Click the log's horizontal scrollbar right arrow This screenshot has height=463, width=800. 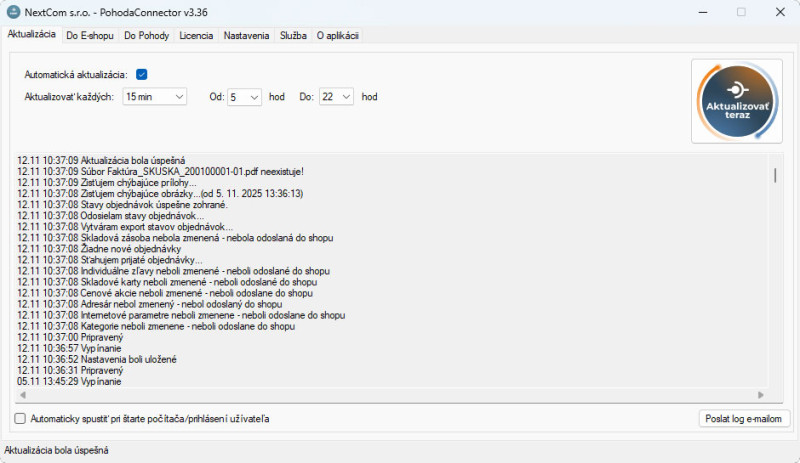pos(761,395)
